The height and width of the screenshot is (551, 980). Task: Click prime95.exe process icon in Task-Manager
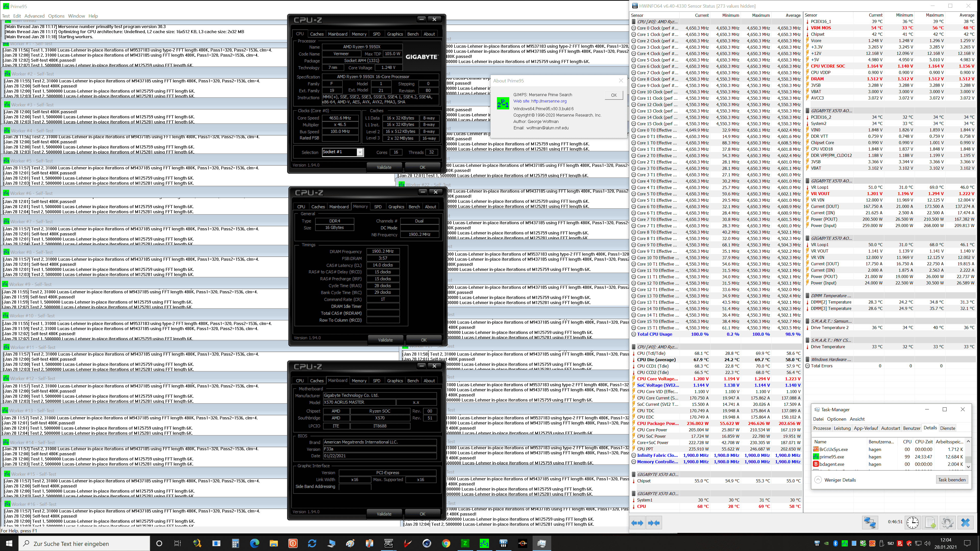tap(816, 457)
